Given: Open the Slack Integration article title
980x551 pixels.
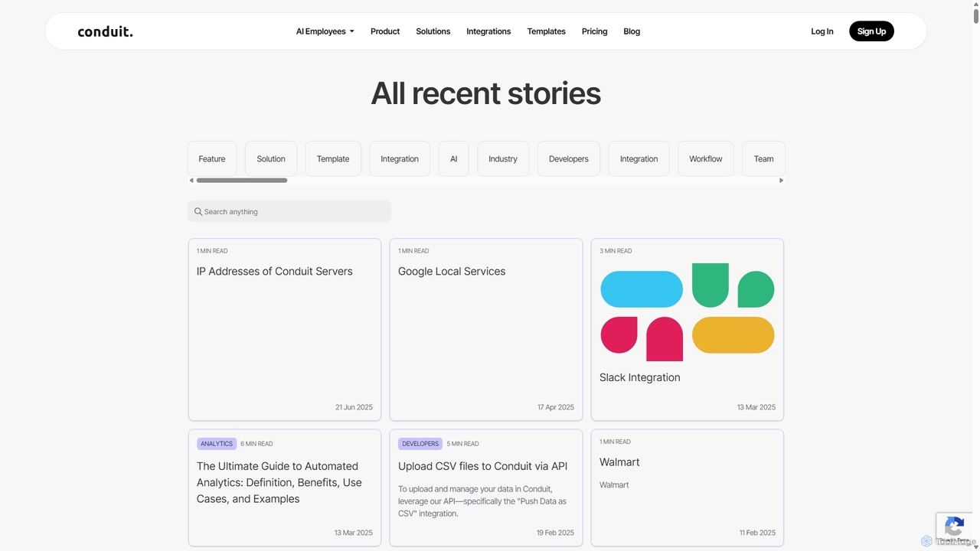Looking at the screenshot, I should click(x=640, y=377).
